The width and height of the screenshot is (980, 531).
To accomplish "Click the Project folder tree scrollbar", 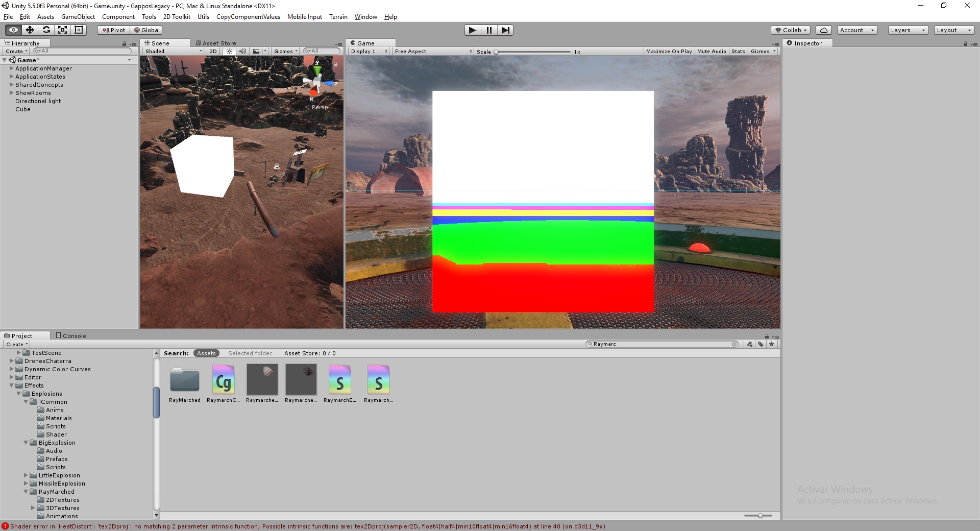I will click(x=156, y=402).
